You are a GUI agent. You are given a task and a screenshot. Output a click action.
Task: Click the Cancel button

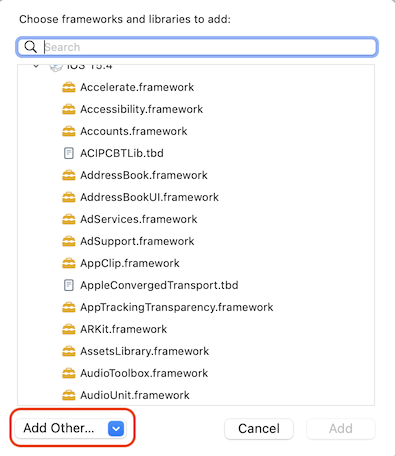(x=259, y=429)
